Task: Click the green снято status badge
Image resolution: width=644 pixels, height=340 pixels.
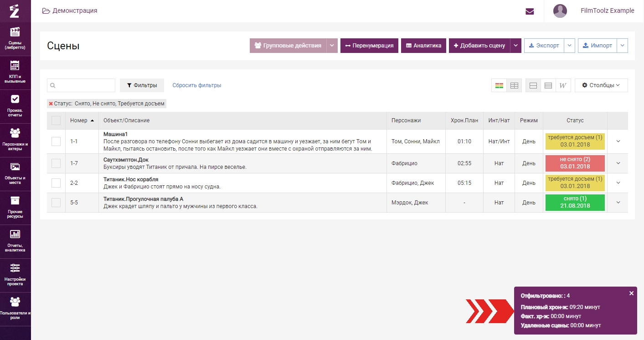Action: tap(575, 203)
